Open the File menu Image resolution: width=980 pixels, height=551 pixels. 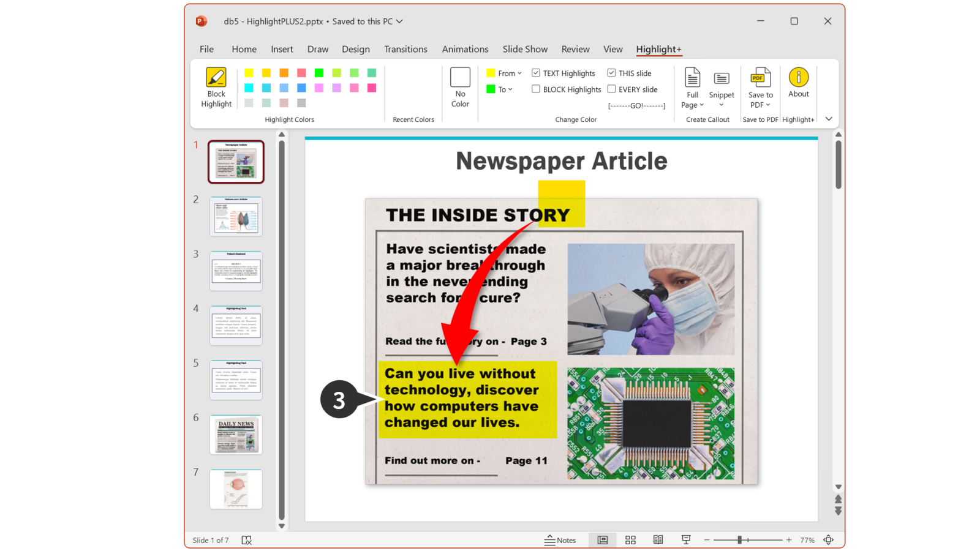click(x=206, y=49)
